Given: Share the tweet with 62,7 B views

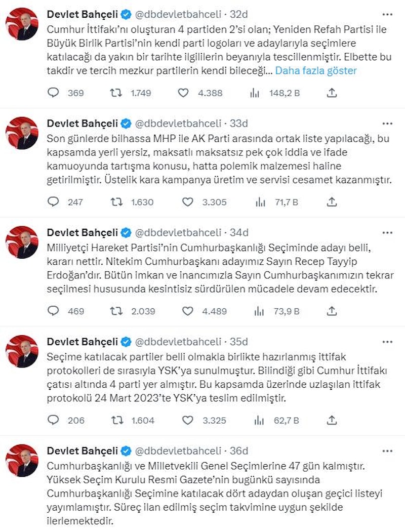Looking at the screenshot, I should [x=332, y=420].
